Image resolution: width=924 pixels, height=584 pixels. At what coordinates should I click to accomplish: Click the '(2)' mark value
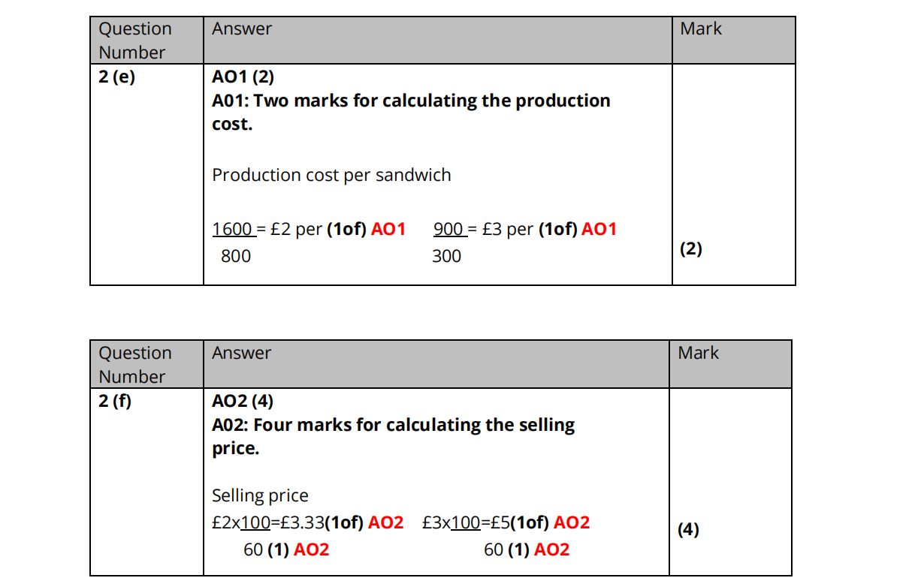pyautogui.click(x=691, y=249)
